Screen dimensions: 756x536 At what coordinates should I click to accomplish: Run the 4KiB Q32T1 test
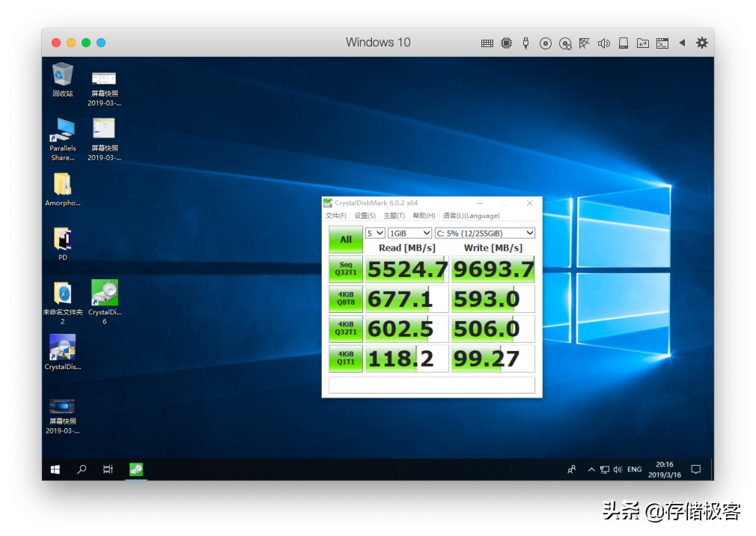pos(346,329)
